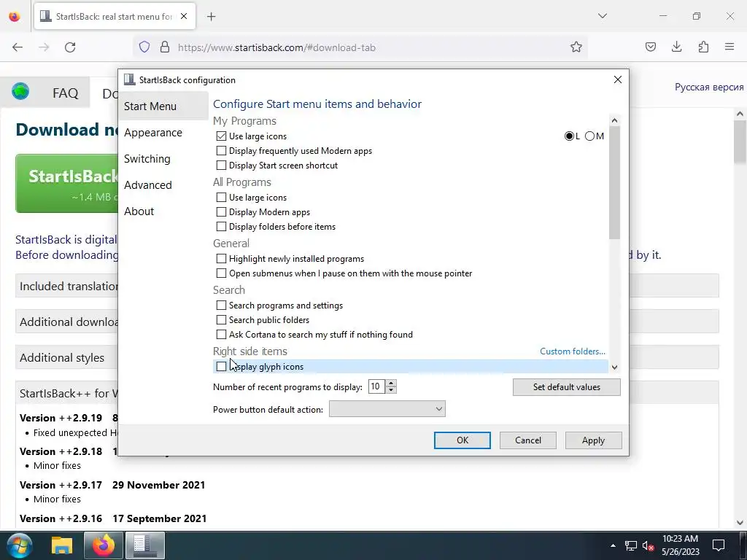Viewport: 747px width, 560px height.
Task: Decrease recent programs count with down arrow
Action: [391, 390]
